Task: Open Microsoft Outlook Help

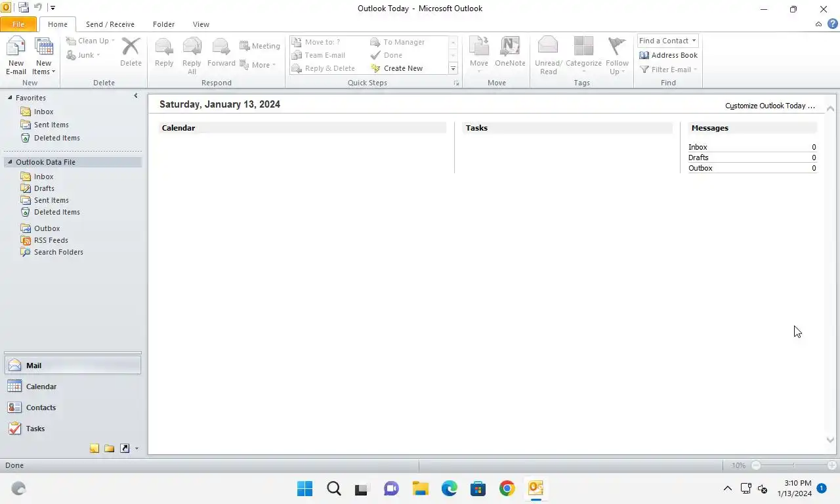Action: pyautogui.click(x=833, y=24)
